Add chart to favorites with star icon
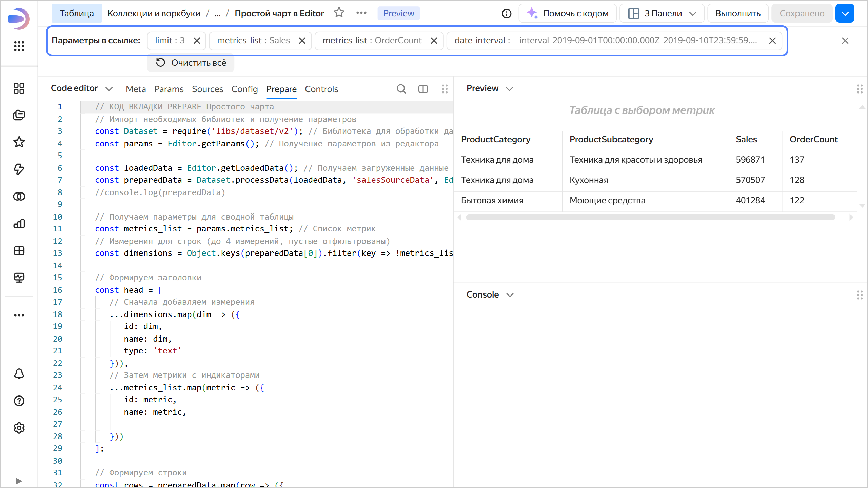868x488 pixels. click(x=339, y=13)
